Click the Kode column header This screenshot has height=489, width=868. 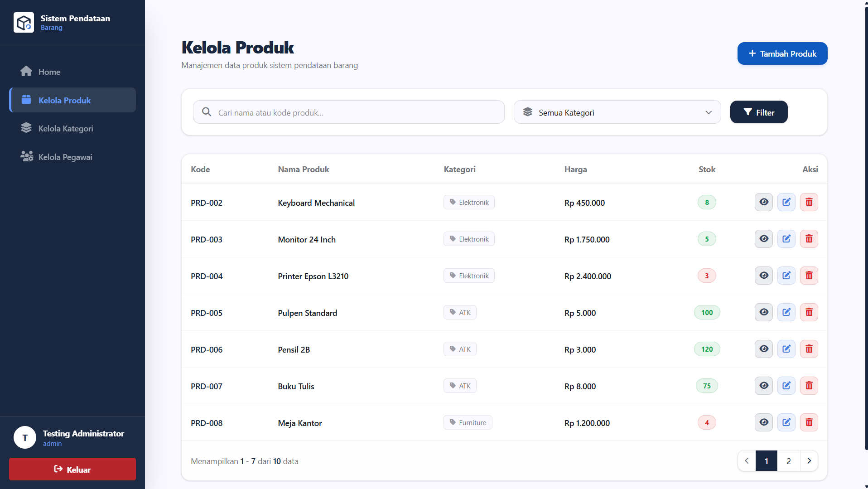pyautogui.click(x=200, y=169)
